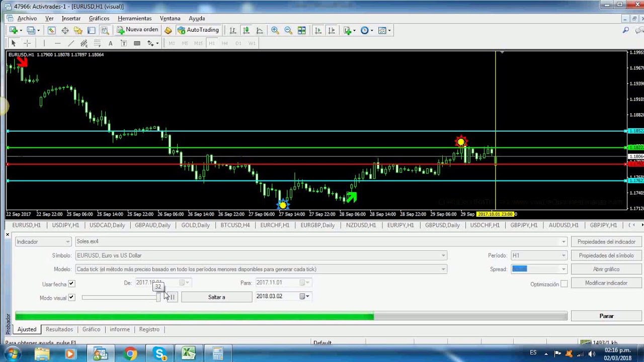Tile chart windows icon
The height and width of the screenshot is (362, 644).
click(302, 30)
